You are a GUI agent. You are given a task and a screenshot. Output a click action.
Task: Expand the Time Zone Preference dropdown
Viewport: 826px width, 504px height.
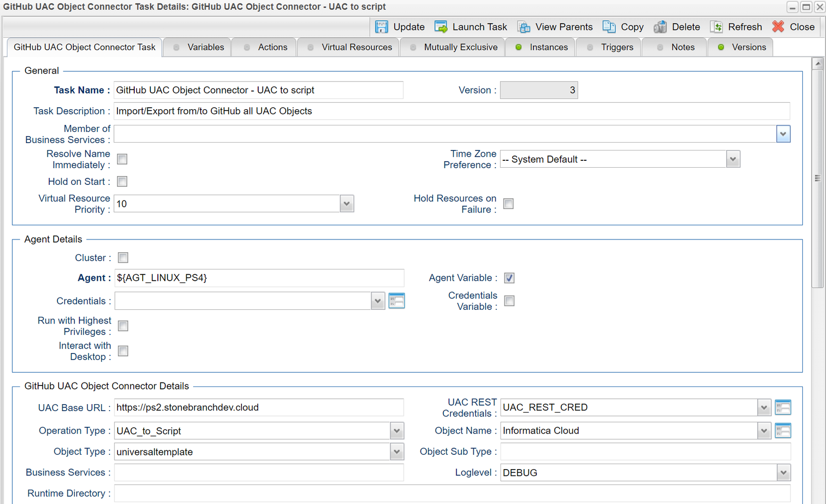pos(733,159)
